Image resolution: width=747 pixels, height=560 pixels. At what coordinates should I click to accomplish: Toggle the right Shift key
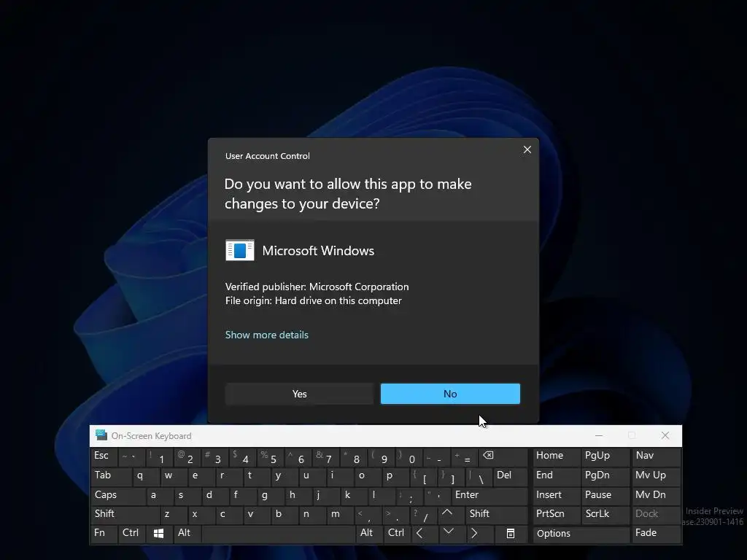pos(496,514)
